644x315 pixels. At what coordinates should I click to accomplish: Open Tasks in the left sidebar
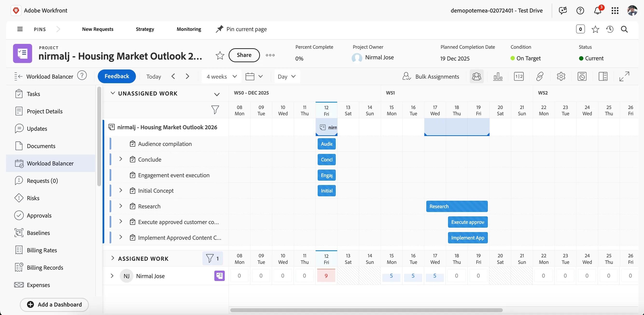tap(50, 94)
